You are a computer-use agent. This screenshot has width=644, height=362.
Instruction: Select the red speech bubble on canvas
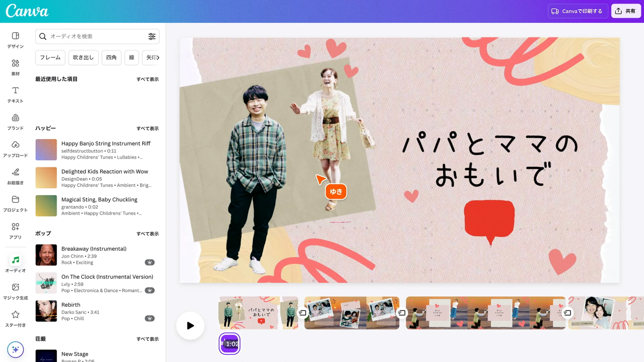click(x=489, y=222)
